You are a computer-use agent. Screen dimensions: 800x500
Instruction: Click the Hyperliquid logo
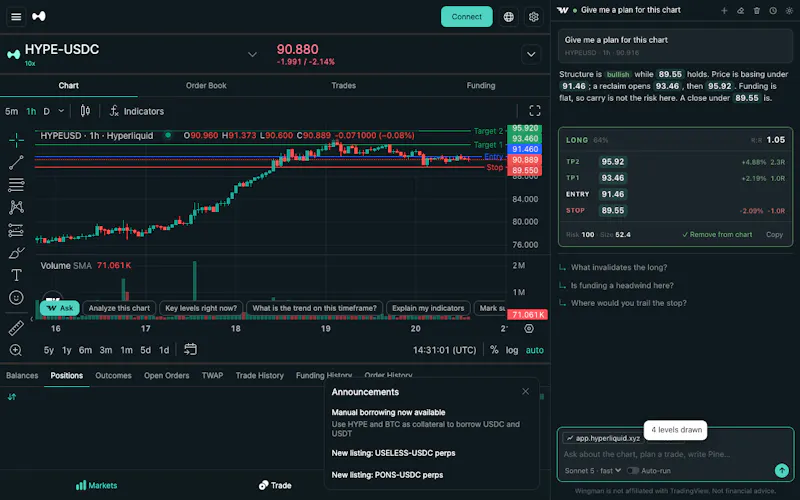pos(39,16)
